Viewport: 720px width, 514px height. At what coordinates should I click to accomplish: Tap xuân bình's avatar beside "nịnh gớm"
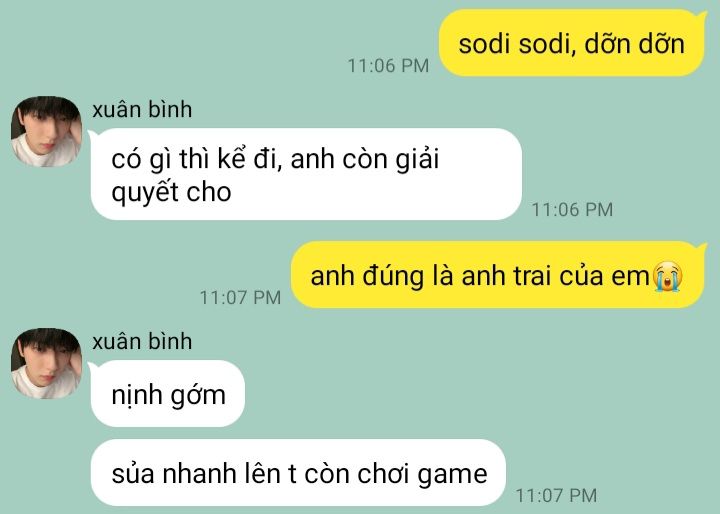(x=46, y=363)
